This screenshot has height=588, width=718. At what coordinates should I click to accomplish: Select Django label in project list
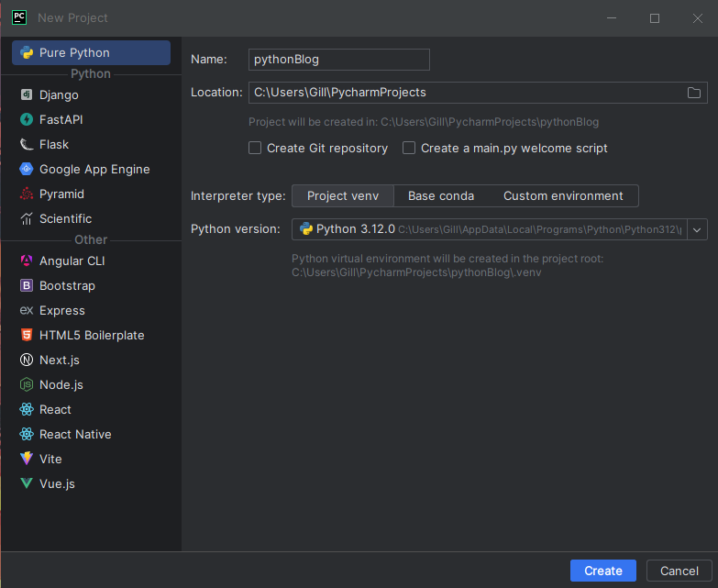click(59, 94)
